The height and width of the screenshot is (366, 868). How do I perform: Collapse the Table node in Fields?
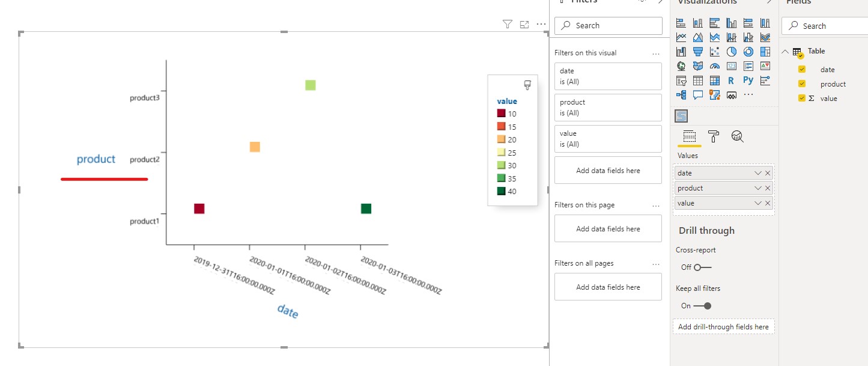coord(785,52)
